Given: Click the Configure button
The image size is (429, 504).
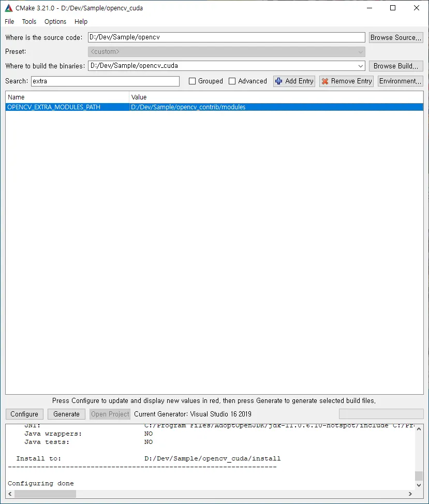Looking at the screenshot, I should [x=24, y=414].
